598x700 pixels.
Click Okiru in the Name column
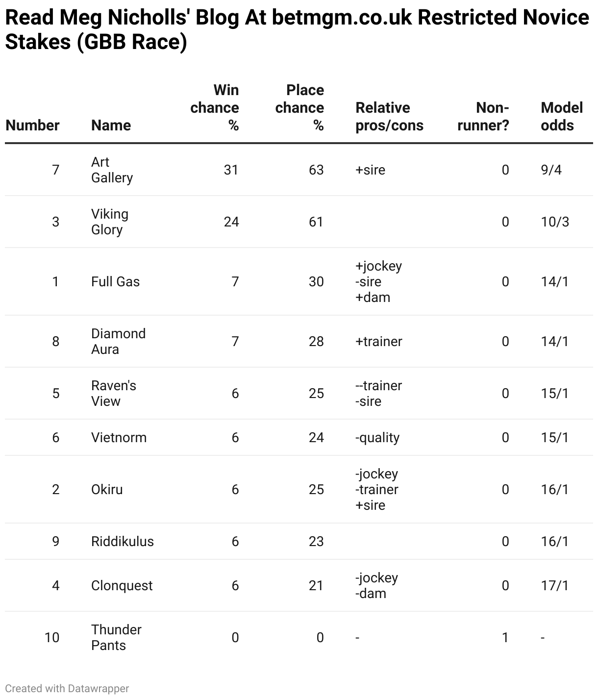107,489
